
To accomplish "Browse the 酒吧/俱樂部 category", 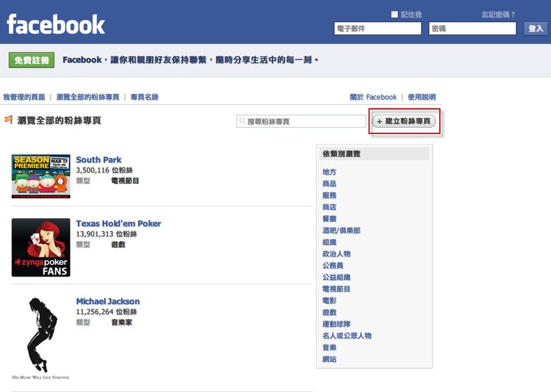I will click(341, 230).
